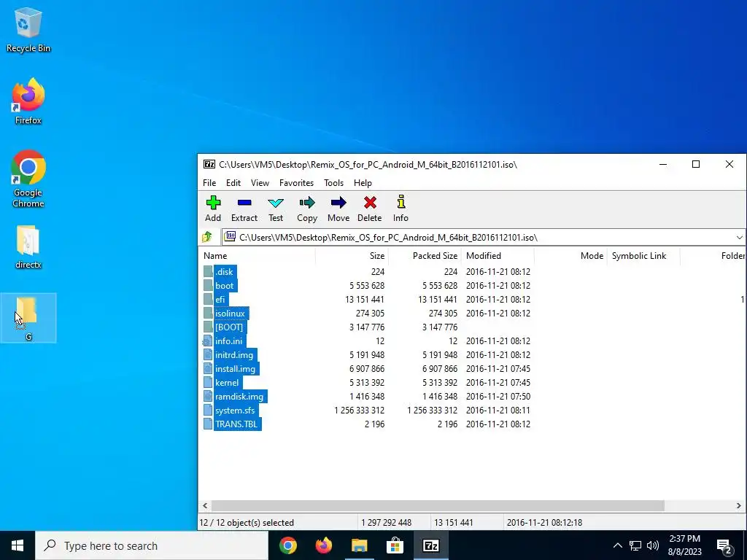Click the taskbar search box
The height and width of the screenshot is (560, 747).
coord(152,545)
